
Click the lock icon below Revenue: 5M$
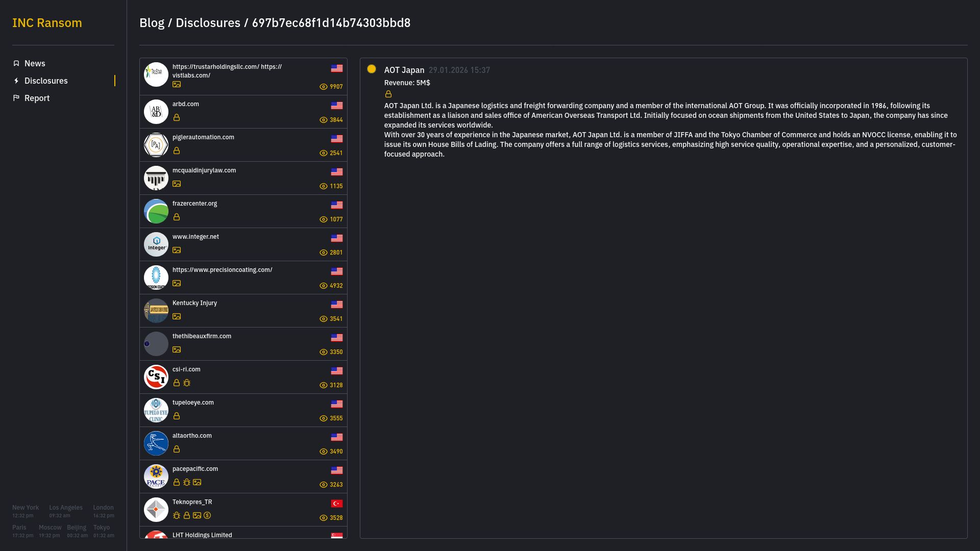click(x=388, y=94)
